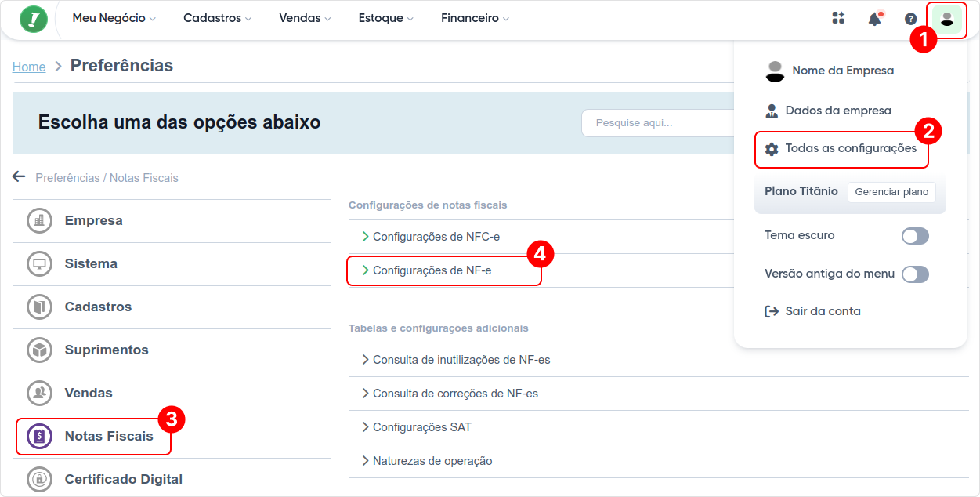
Task: Open Configurações de NF-e
Action: coord(432,270)
